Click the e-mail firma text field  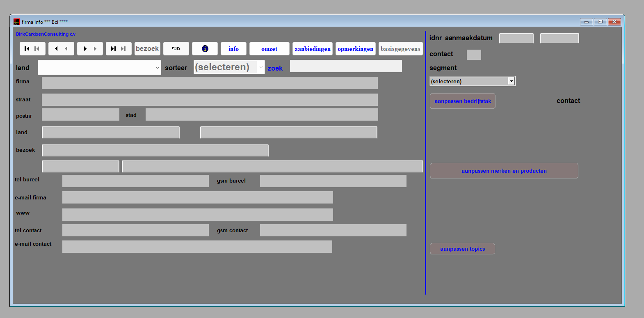(197, 197)
